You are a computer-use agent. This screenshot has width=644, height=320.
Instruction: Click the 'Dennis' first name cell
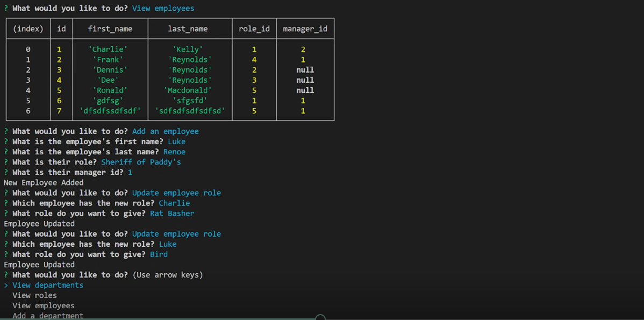pos(110,70)
